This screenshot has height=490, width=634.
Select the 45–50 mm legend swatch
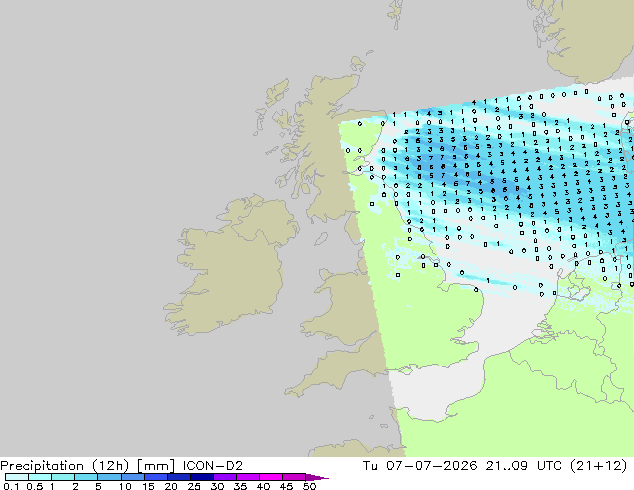(x=294, y=477)
